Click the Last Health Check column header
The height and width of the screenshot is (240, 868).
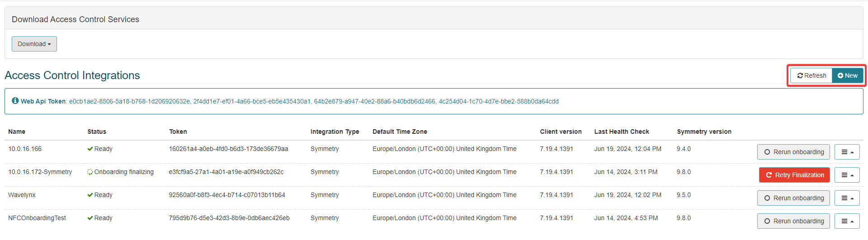click(621, 132)
